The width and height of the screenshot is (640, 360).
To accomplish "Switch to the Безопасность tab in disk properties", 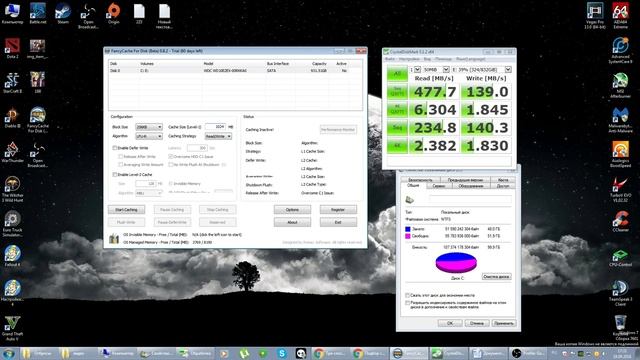I will pyautogui.click(x=420, y=180).
